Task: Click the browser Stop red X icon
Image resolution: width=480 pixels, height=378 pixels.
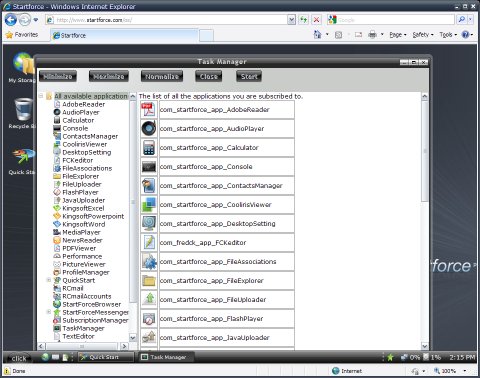Action: (316, 20)
